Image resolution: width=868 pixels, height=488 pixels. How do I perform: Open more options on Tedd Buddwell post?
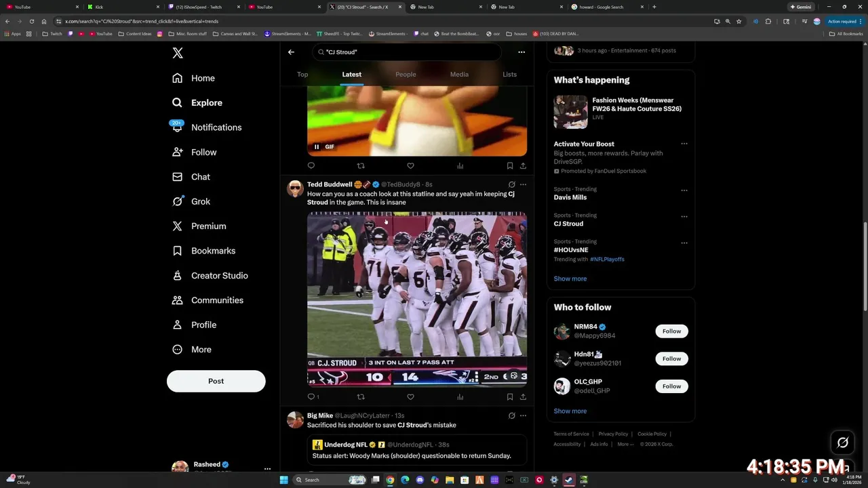(523, 184)
